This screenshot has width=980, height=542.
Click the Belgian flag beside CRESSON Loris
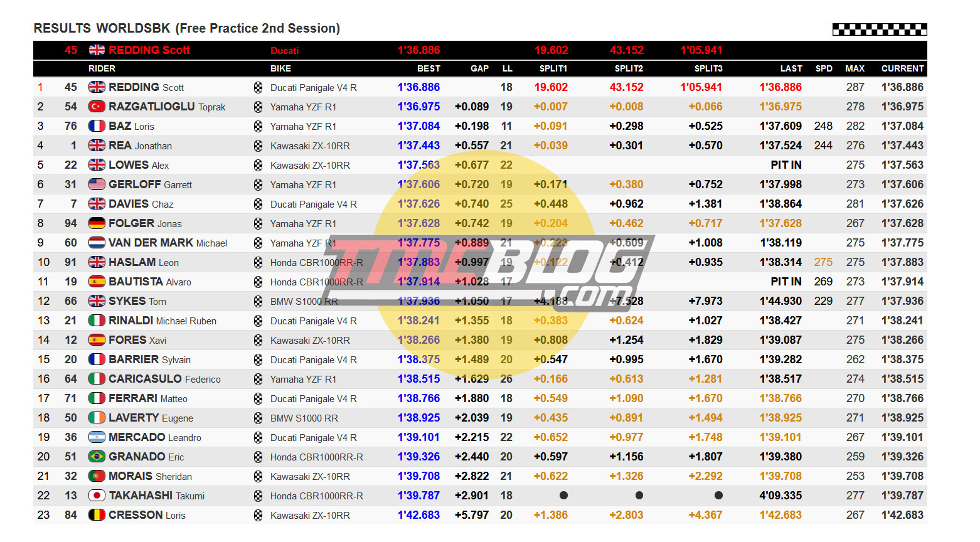tap(97, 515)
